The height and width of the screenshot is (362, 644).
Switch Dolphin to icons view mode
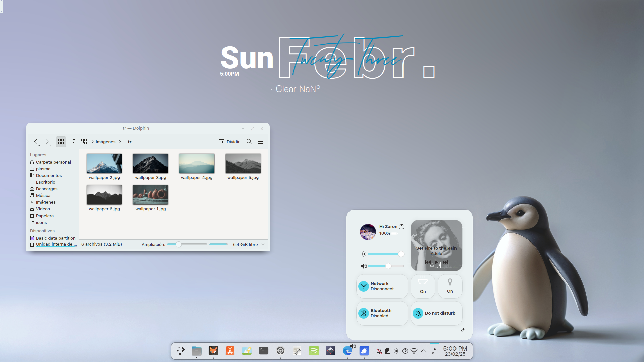(x=61, y=142)
